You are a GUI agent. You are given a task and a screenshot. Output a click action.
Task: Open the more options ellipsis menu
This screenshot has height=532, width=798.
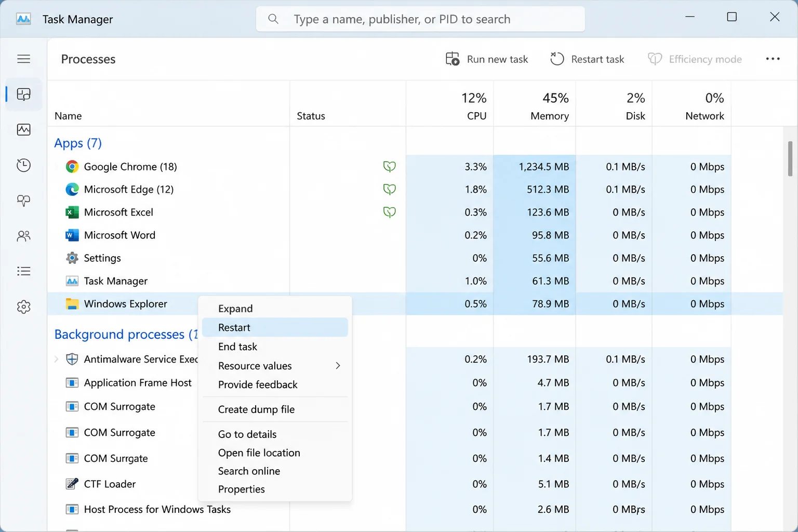coord(773,59)
